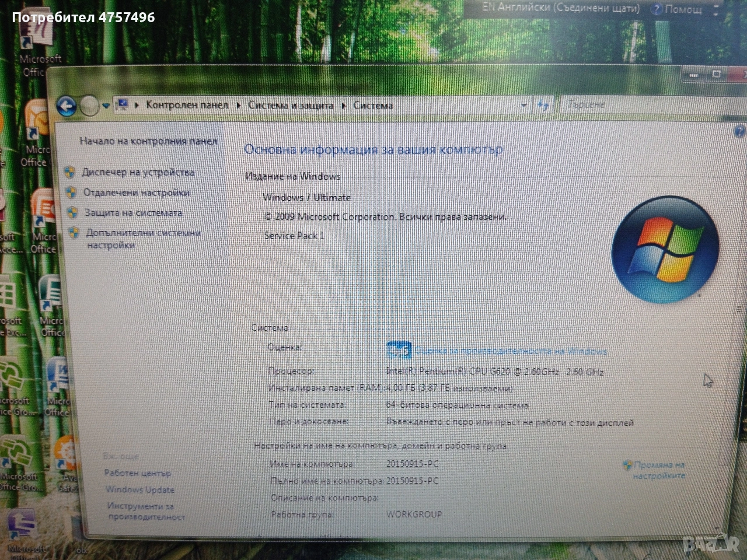
Task: Open Windows Update from the sidebar
Action: coord(140,490)
